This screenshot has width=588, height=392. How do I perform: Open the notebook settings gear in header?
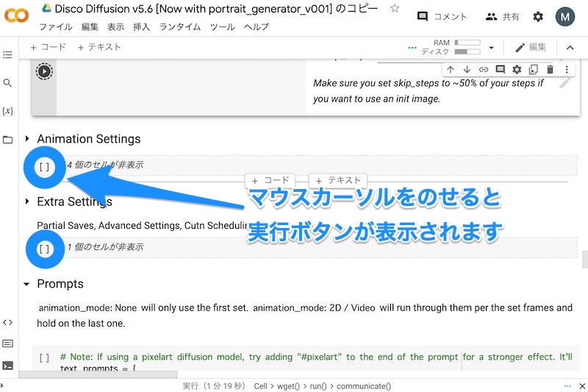pyautogui.click(x=538, y=16)
